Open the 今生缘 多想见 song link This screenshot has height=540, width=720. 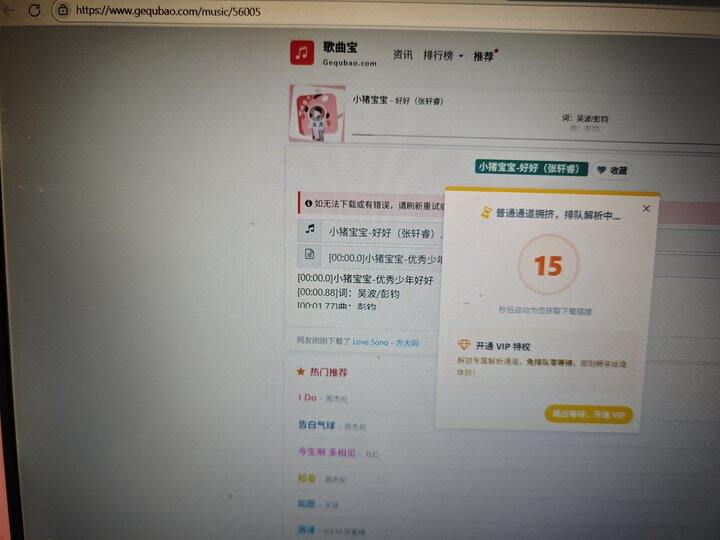tap(326, 452)
